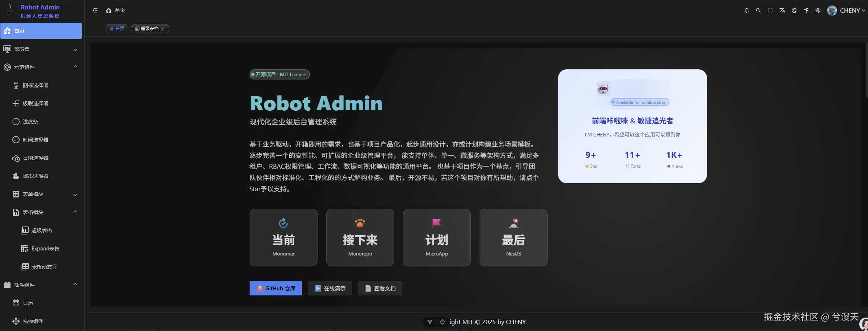Collapse the sidebar with the fold icon
Image resolution: width=868 pixels, height=331 pixels.
[x=95, y=11]
